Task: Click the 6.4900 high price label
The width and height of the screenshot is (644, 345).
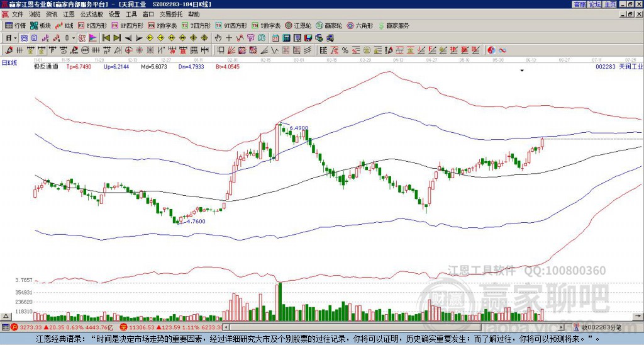Action: 299,128
